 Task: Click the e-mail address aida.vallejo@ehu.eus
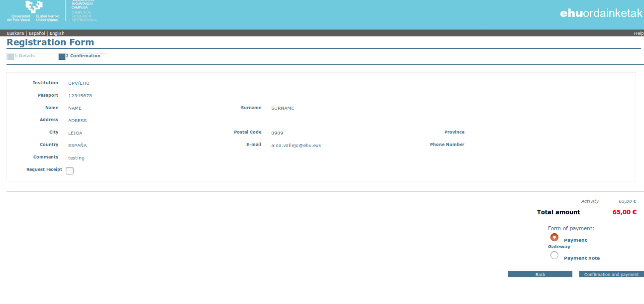296,146
